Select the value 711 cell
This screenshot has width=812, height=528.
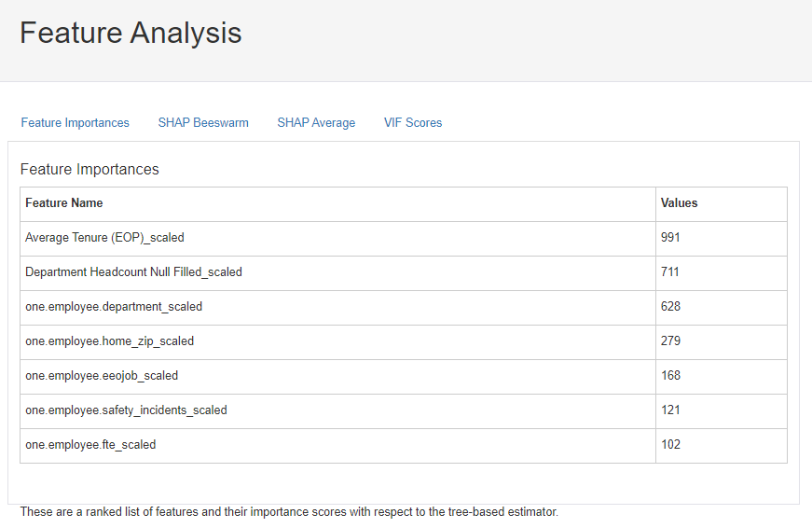pyautogui.click(x=670, y=272)
